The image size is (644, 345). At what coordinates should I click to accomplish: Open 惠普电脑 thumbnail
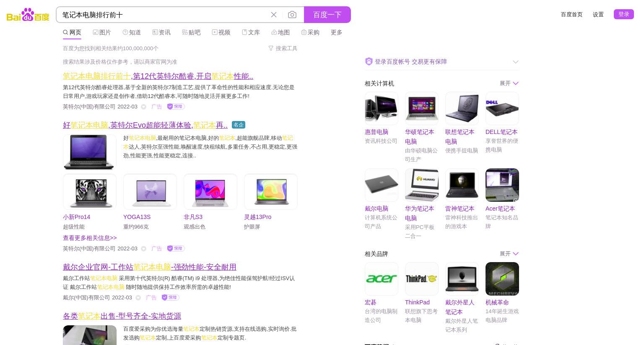tap(382, 108)
